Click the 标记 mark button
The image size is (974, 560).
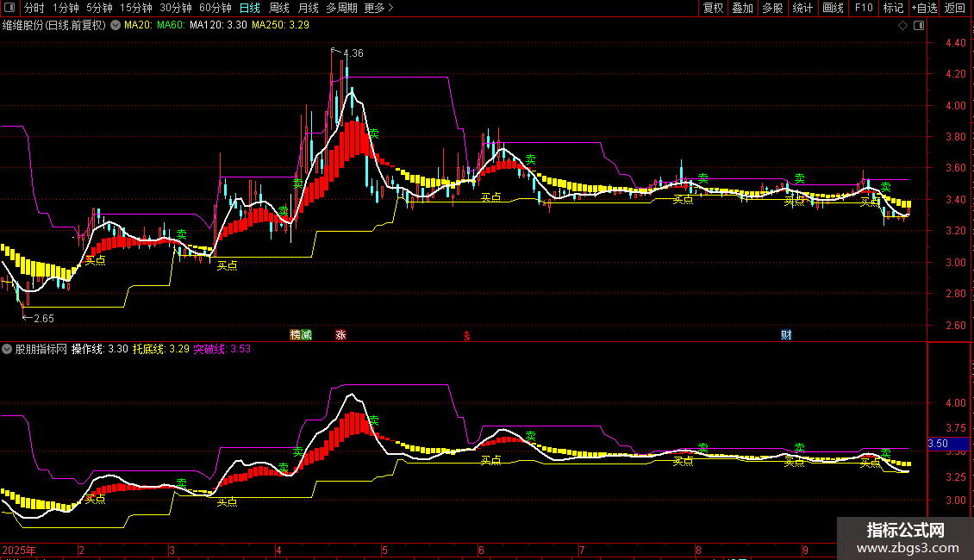(893, 8)
